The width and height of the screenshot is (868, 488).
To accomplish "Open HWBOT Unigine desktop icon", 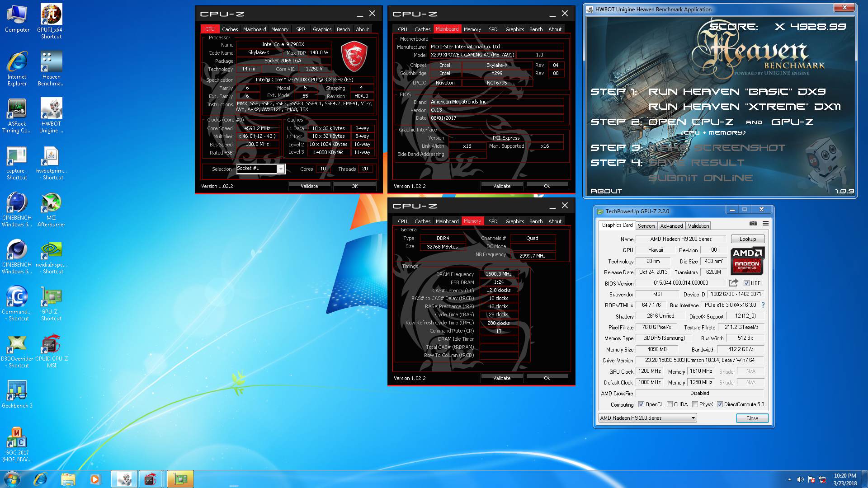I will click(51, 115).
